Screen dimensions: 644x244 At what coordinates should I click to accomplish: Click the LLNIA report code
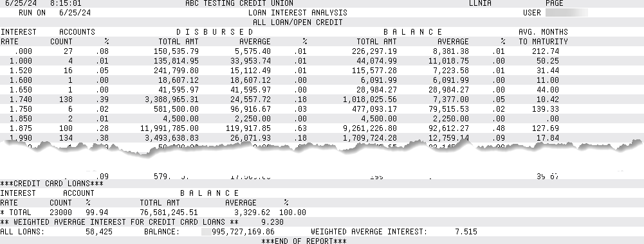tap(480, 3)
